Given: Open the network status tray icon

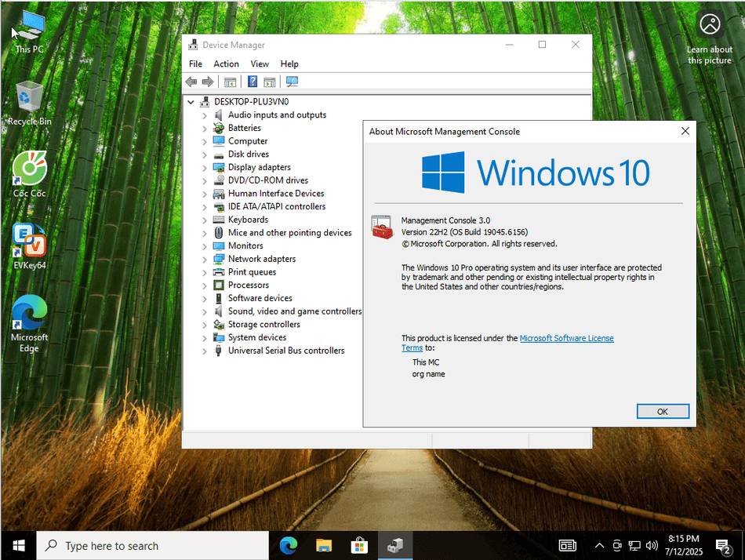Looking at the screenshot, I should point(634,546).
